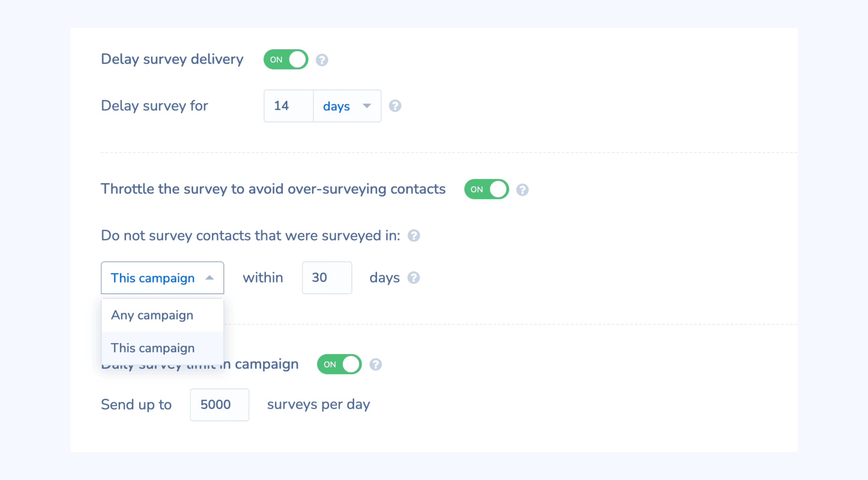
Task: Click the up caret on This campaign selector
Action: click(210, 277)
